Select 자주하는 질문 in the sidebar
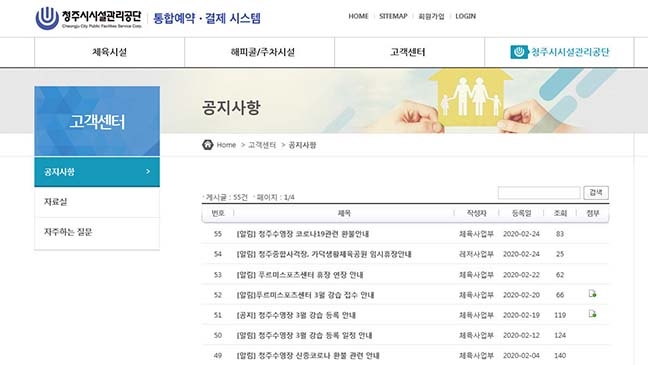The height and width of the screenshot is (365, 648). 97,232
